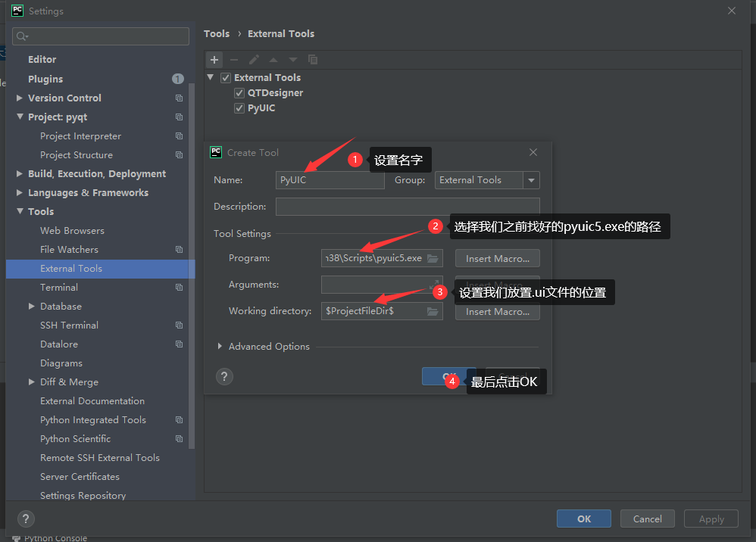This screenshot has width=756, height=542.
Task: Open Web Browsers settings page
Action: tap(72, 230)
